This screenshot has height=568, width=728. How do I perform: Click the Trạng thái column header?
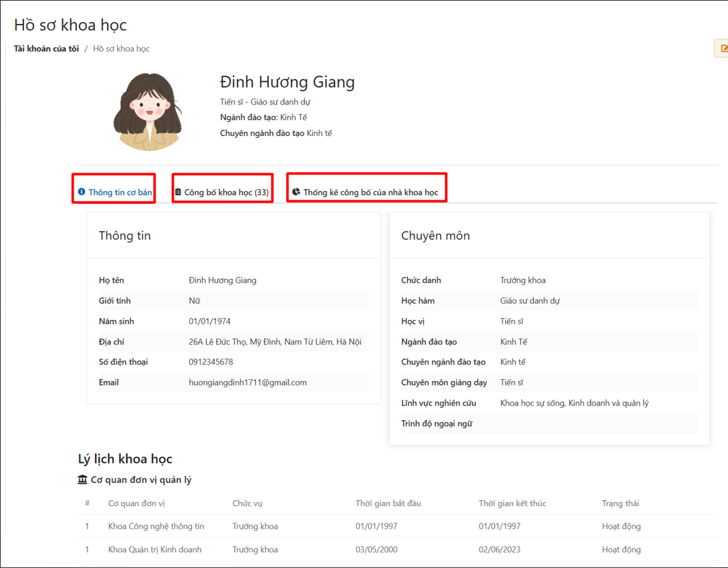621,503
